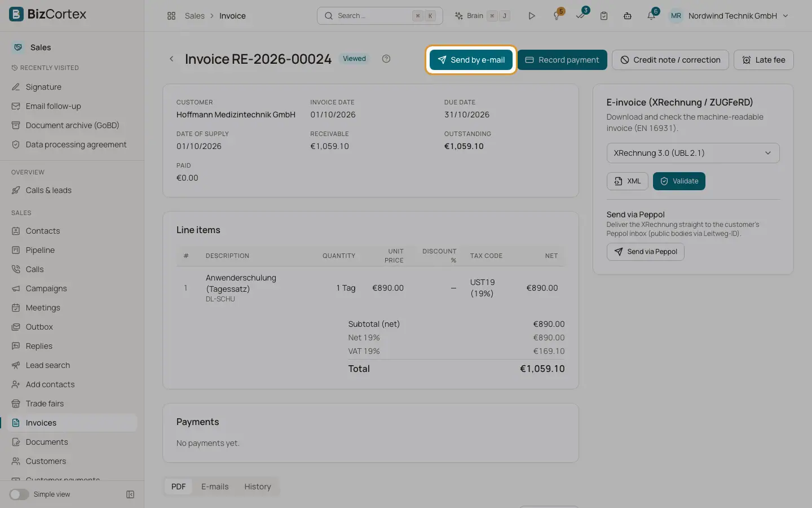Open Brain assistant in top bar

click(x=482, y=16)
